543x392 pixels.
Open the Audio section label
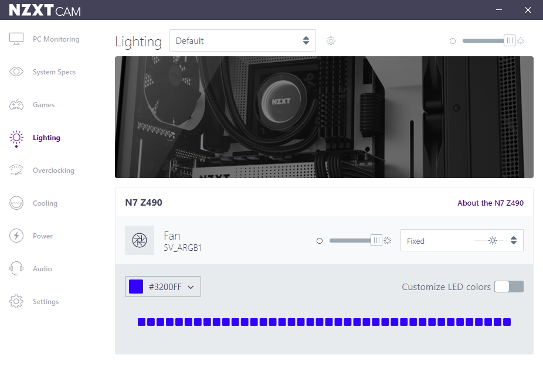(42, 269)
